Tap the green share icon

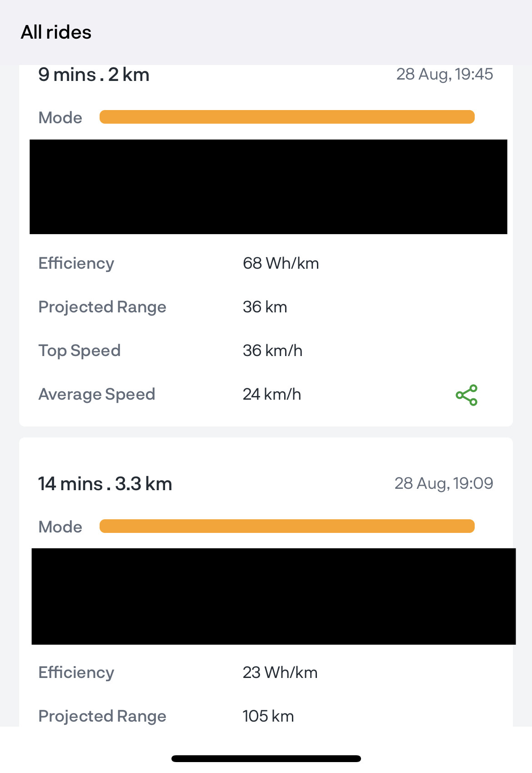point(467,395)
